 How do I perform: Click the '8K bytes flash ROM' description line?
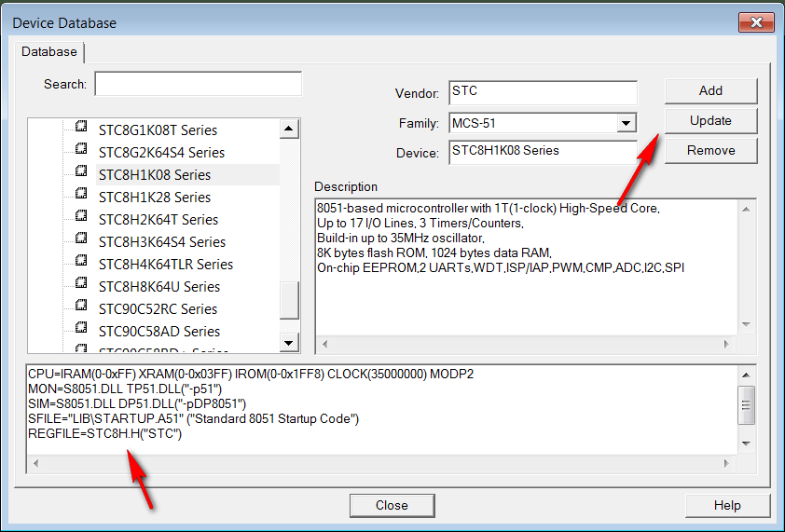point(434,252)
